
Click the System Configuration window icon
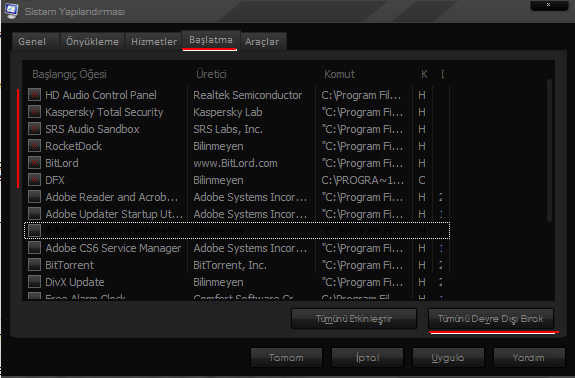point(11,10)
